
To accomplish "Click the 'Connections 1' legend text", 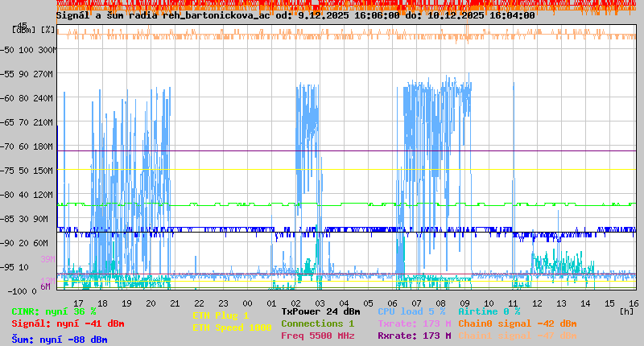I will click(x=317, y=323).
